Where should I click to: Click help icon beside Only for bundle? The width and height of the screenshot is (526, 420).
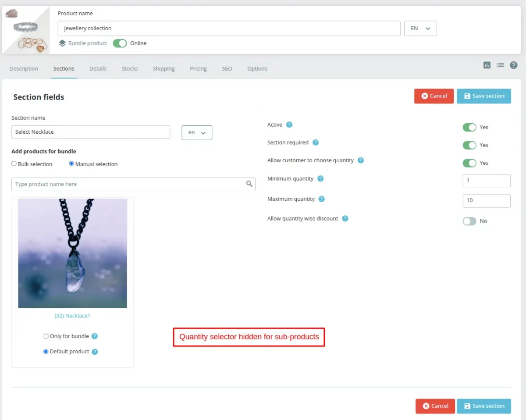click(x=95, y=336)
